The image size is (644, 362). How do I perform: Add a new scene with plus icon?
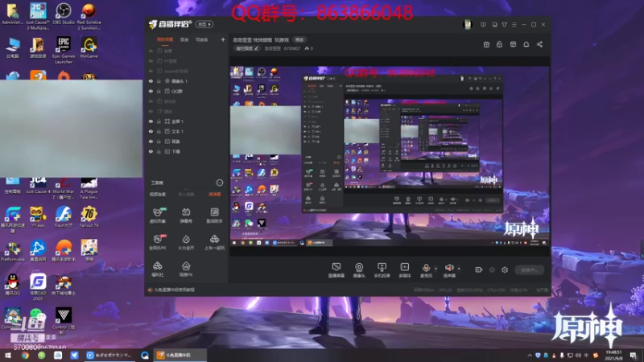pos(223,39)
